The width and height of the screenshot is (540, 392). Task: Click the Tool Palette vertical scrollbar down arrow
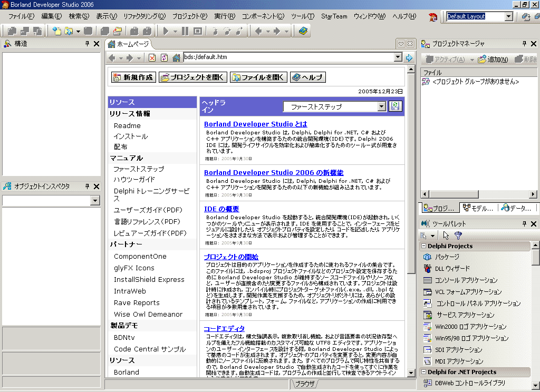point(535,385)
